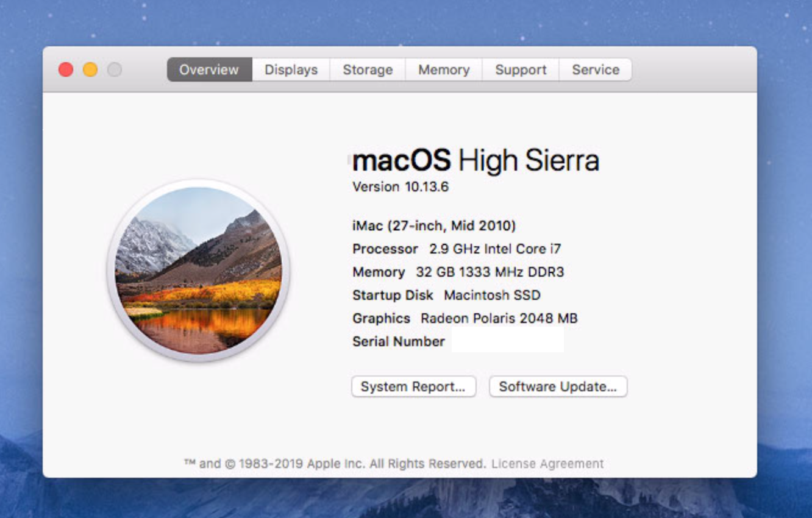The image size is (812, 518).
Task: Click the High Sierra mountain logo
Action: click(199, 271)
